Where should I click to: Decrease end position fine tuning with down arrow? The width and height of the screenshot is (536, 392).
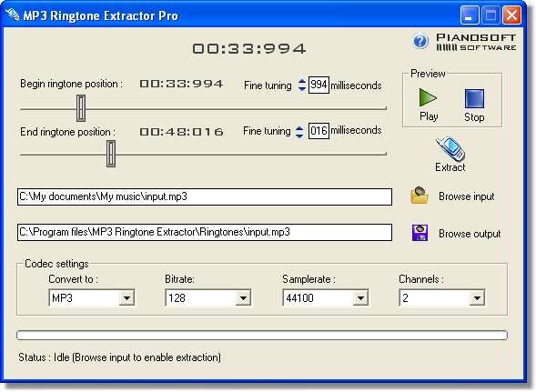(x=299, y=136)
